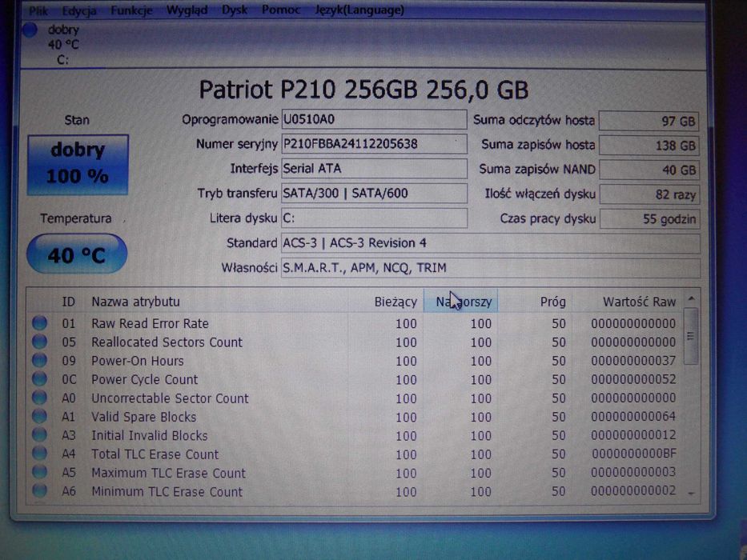Open the Język(Language) menu
This screenshot has height=560, width=747.
pyautogui.click(x=359, y=10)
